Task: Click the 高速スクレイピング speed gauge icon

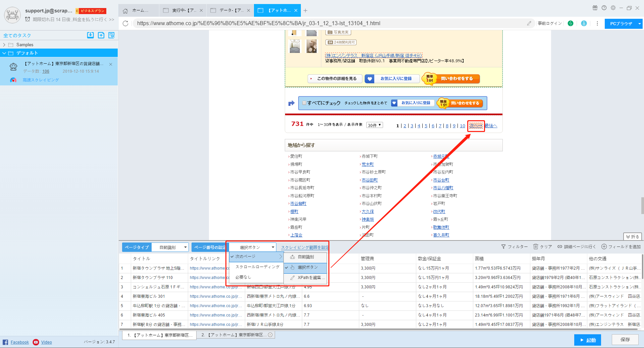Action: [13, 80]
